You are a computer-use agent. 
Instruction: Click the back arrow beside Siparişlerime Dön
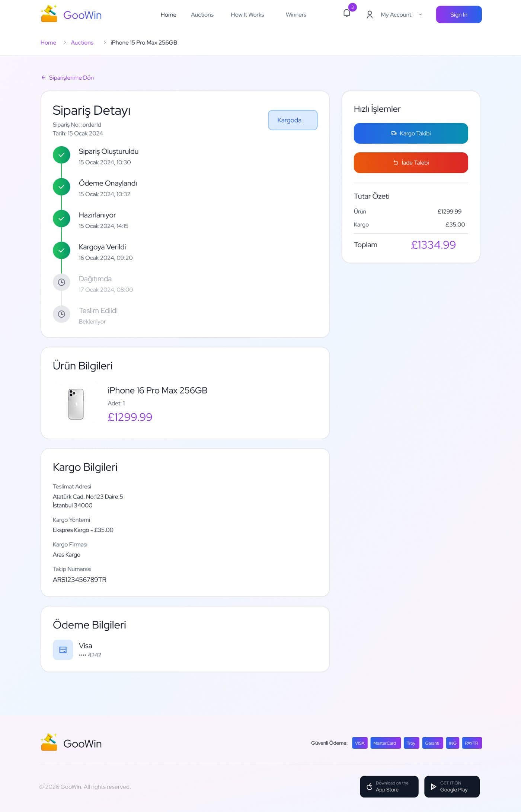click(x=43, y=77)
